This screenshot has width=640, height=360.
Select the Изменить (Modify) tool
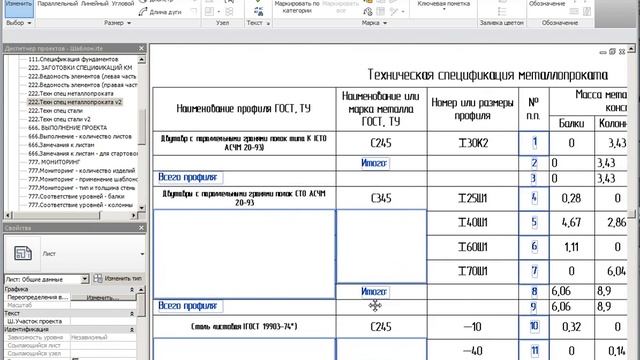pyautogui.click(x=19, y=8)
